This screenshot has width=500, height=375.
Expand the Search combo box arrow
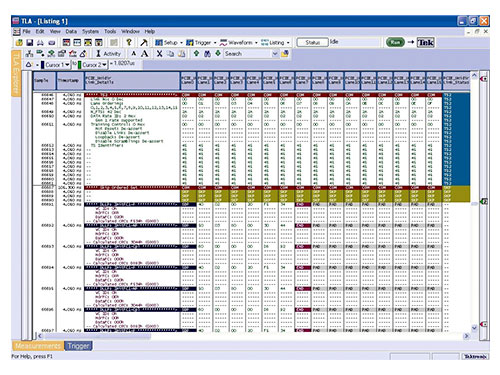tap(275, 54)
